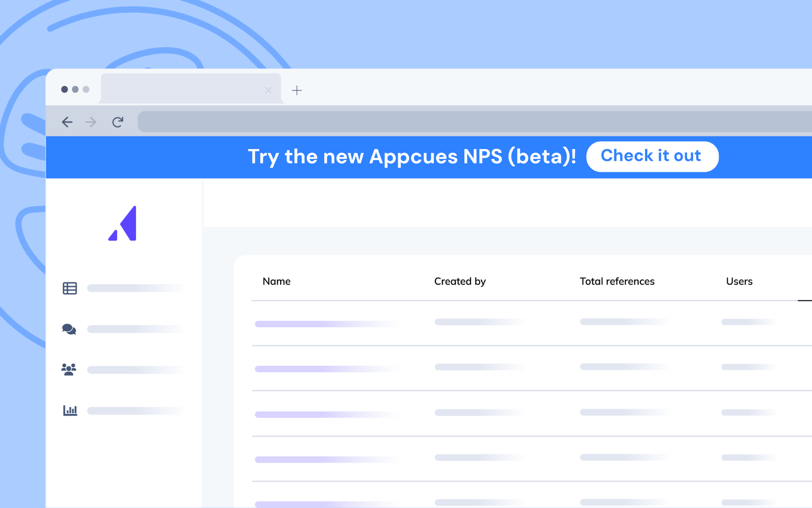The image size is (812, 508).
Task: Reload the page with the refresh icon
Action: tap(118, 122)
